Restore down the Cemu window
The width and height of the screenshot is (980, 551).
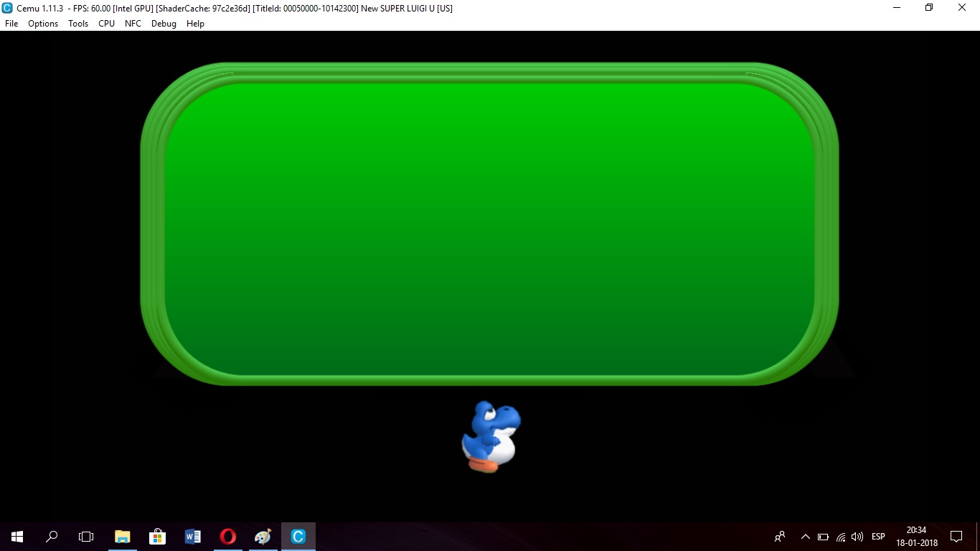click(x=929, y=8)
